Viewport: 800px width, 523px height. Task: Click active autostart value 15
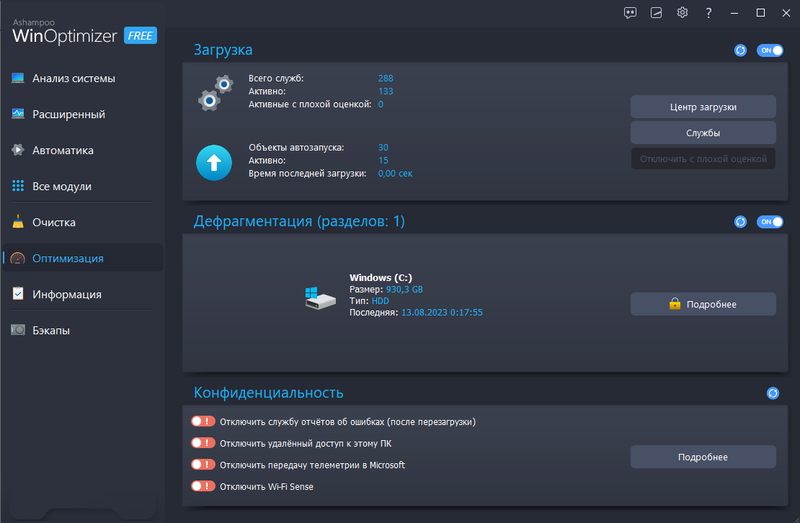click(x=383, y=160)
